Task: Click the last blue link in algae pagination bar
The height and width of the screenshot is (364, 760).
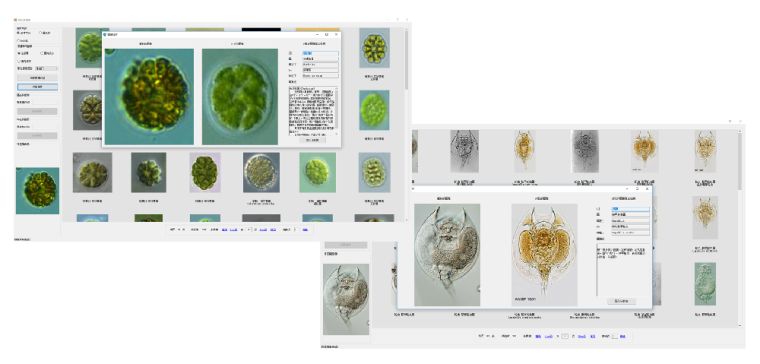Action: [x=305, y=229]
